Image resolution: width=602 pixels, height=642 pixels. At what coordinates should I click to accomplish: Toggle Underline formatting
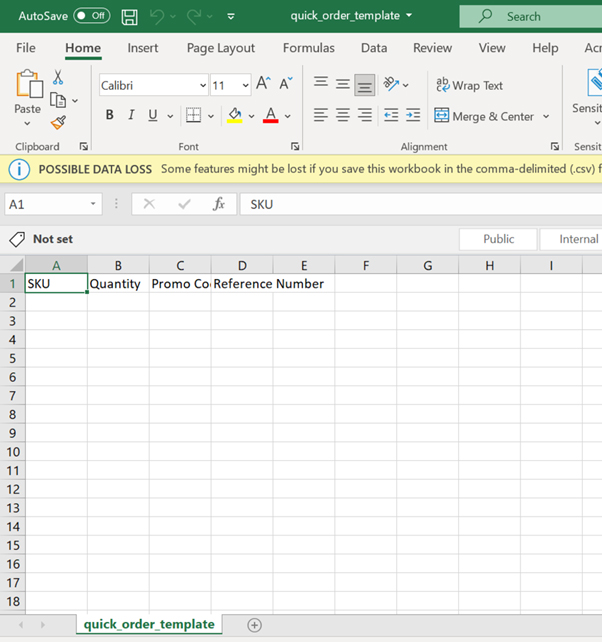153,115
